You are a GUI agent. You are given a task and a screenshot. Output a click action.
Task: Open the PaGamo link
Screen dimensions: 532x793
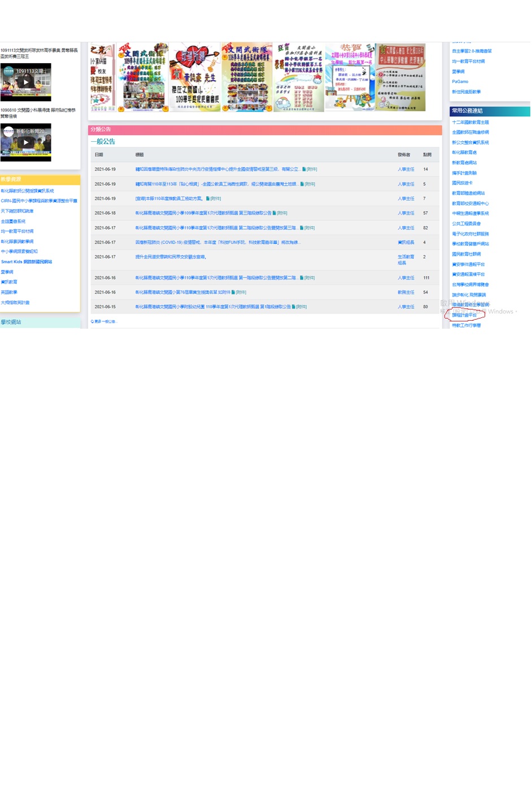(x=460, y=82)
